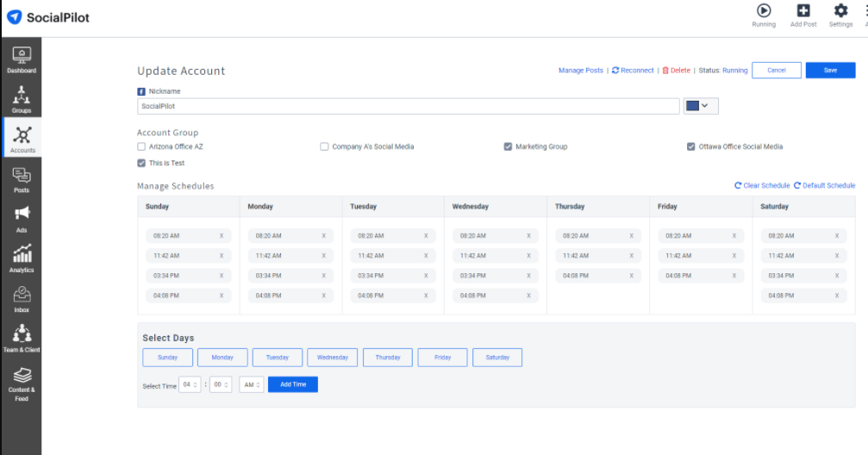Screen dimensions: 868x455
Task: Remove Sunday 04:08 PM time slot
Action: pos(222,296)
